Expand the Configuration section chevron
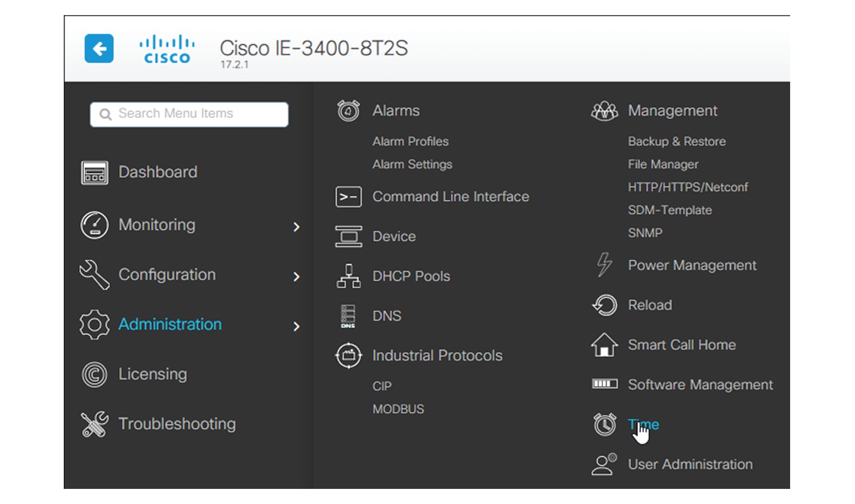This screenshot has width=855, height=504. (x=297, y=277)
